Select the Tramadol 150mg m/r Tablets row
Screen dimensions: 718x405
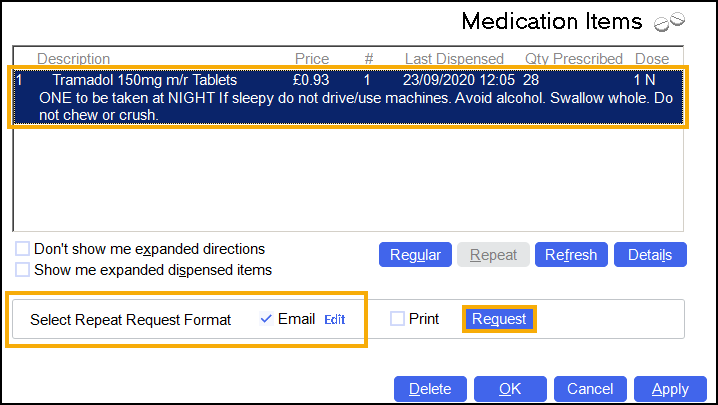pyautogui.click(x=145, y=80)
